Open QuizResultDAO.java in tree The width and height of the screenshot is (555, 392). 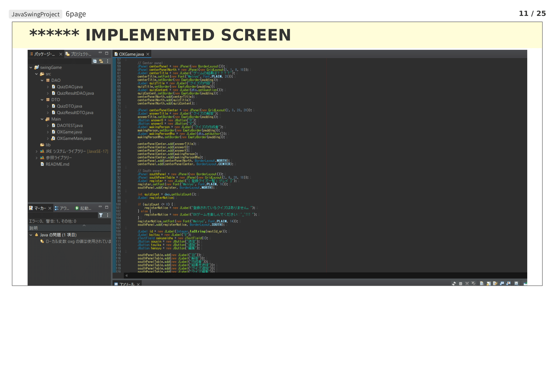click(75, 93)
